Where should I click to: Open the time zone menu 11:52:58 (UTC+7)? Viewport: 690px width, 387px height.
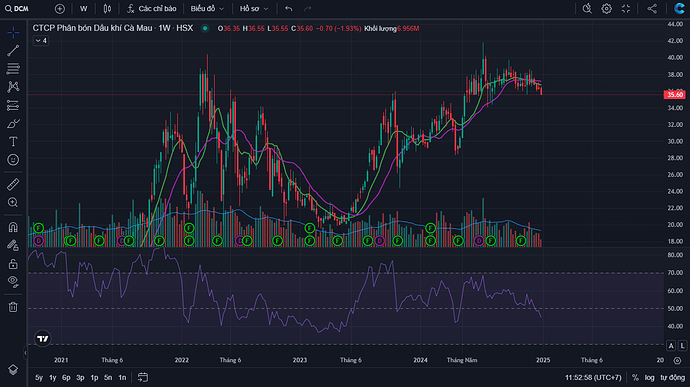click(x=593, y=377)
